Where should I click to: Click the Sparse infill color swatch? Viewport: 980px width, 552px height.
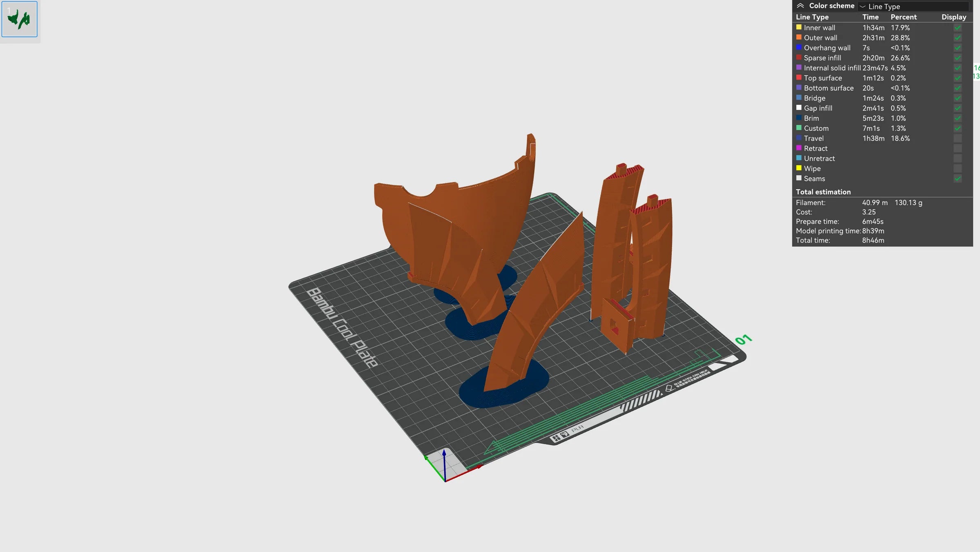click(799, 58)
